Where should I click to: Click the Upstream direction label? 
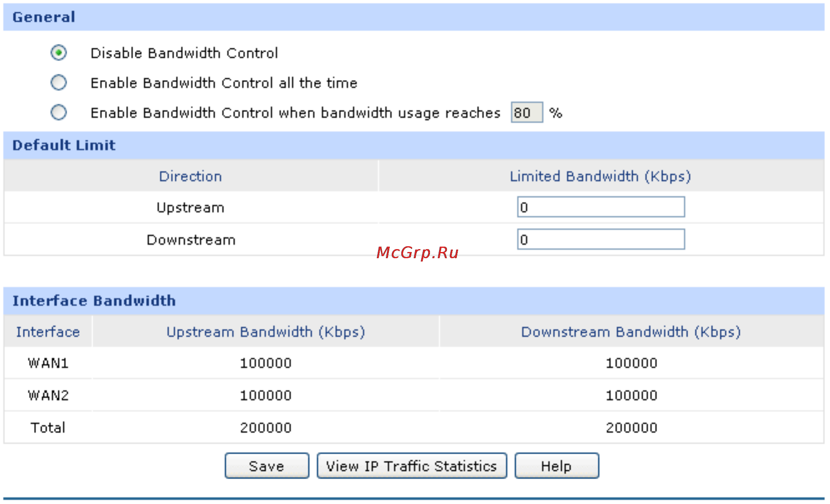191,207
